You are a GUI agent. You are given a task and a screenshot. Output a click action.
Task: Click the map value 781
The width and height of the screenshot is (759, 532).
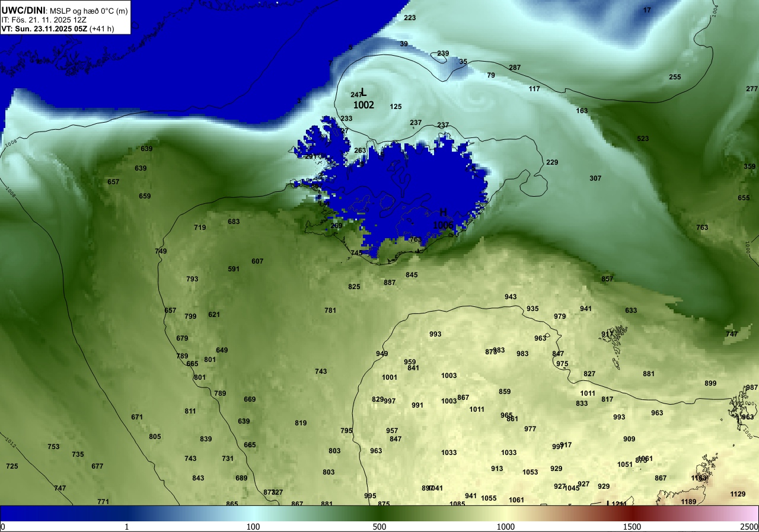(x=330, y=310)
